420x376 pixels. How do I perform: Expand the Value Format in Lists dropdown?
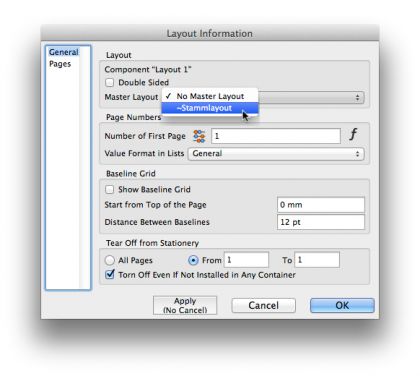(276, 154)
